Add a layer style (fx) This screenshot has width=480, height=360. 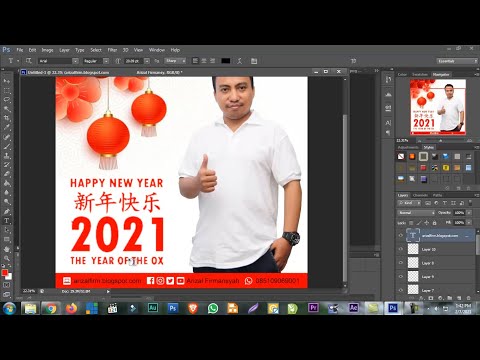422,298
